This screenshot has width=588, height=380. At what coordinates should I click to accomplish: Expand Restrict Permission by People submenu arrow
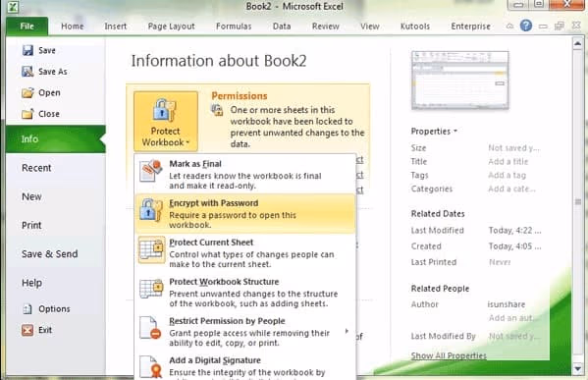[x=347, y=331]
